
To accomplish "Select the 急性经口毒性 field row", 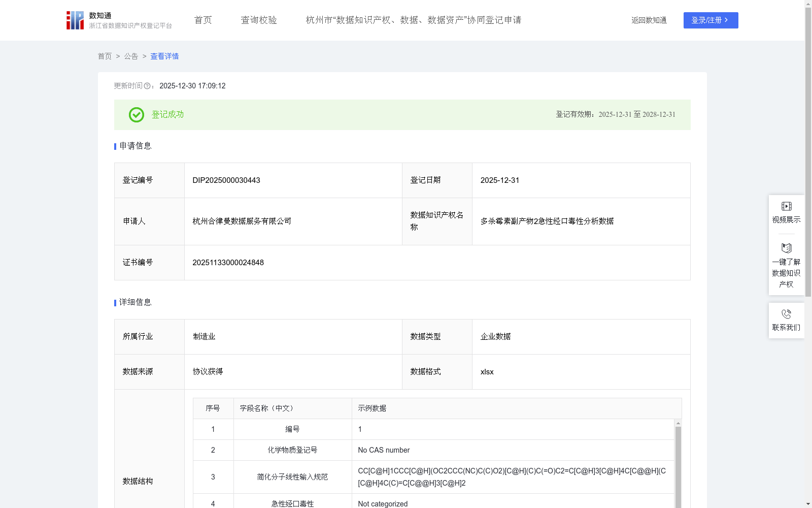I will point(292,504).
